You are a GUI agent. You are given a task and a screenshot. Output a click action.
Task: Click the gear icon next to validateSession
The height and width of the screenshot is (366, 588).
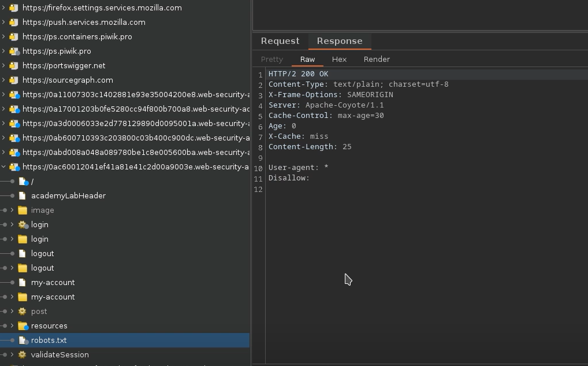click(23, 354)
